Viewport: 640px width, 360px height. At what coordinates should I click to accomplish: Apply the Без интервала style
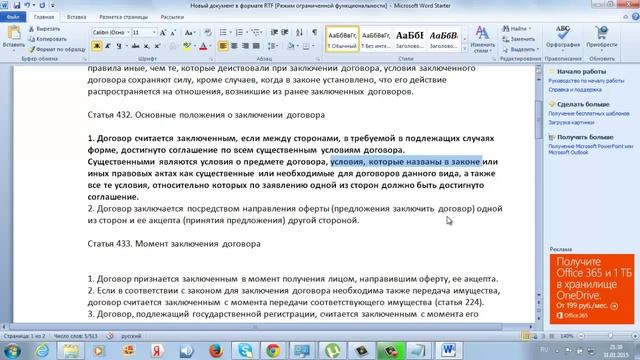tap(376, 39)
